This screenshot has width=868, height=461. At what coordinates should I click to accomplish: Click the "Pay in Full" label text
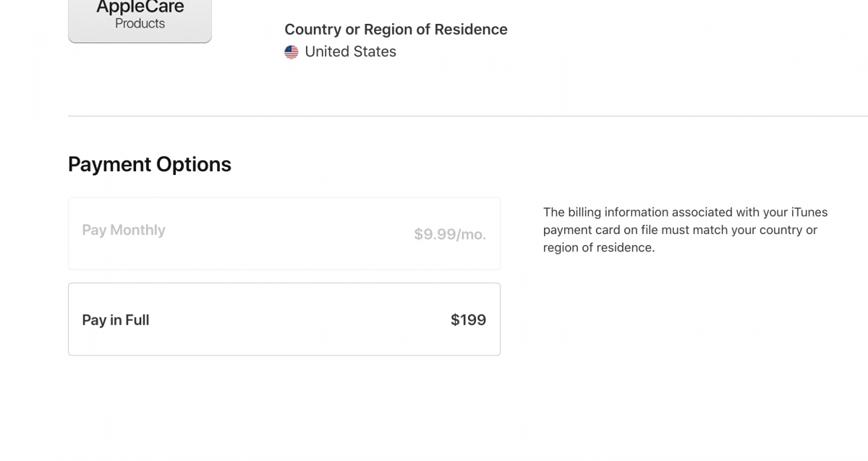tap(116, 320)
